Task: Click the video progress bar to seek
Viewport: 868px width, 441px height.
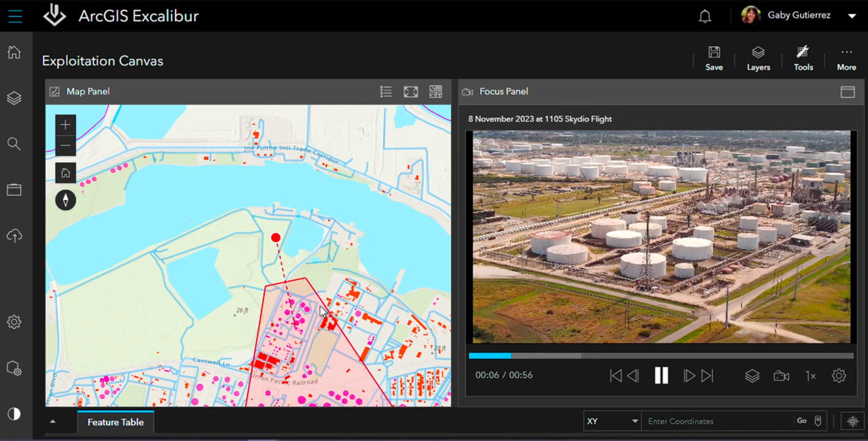Action: [662, 355]
